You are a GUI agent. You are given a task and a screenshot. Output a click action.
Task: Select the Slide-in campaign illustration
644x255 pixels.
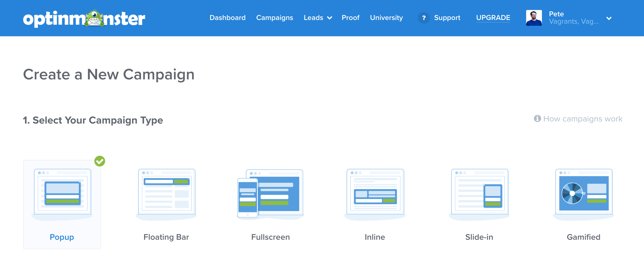point(479,194)
